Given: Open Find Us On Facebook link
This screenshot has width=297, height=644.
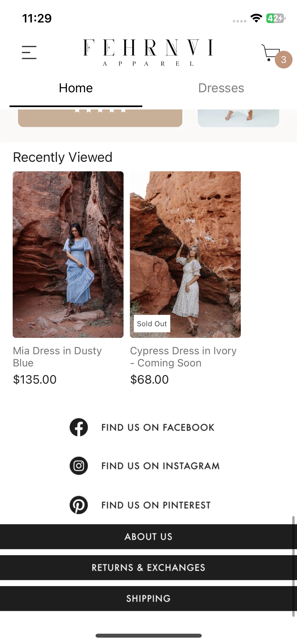Looking at the screenshot, I should click(x=158, y=427).
